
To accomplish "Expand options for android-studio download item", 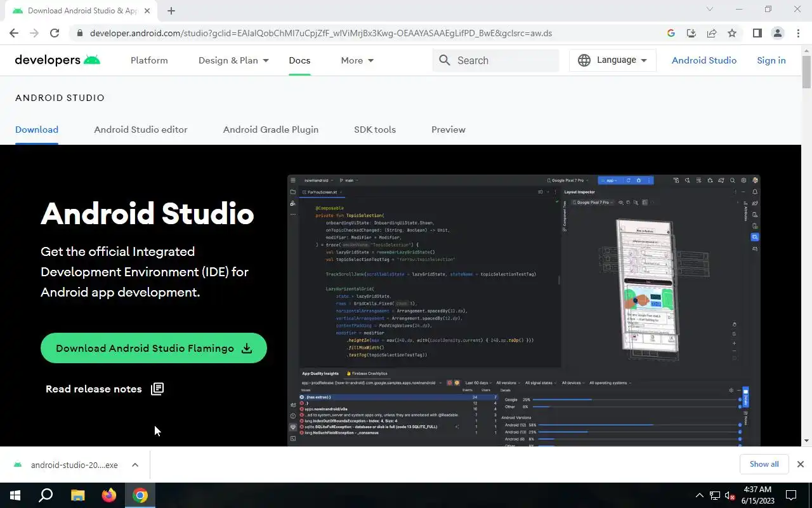I will coord(135,465).
